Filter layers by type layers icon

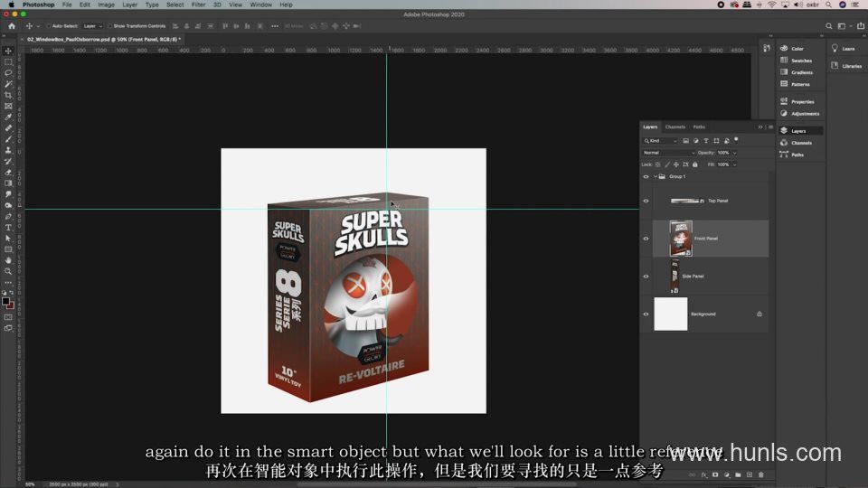click(706, 141)
